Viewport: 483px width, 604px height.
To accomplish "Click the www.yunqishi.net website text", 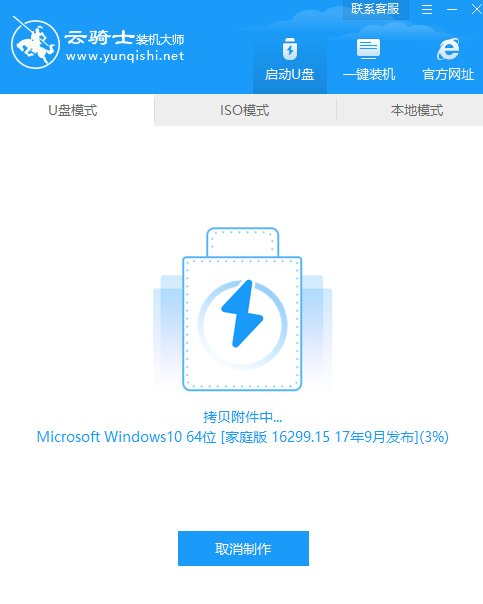I will 125,57.
